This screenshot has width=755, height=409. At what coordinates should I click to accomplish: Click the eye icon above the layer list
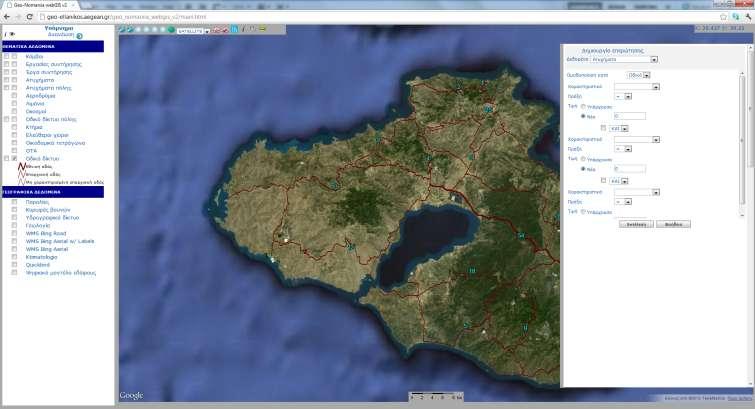[x=12, y=35]
